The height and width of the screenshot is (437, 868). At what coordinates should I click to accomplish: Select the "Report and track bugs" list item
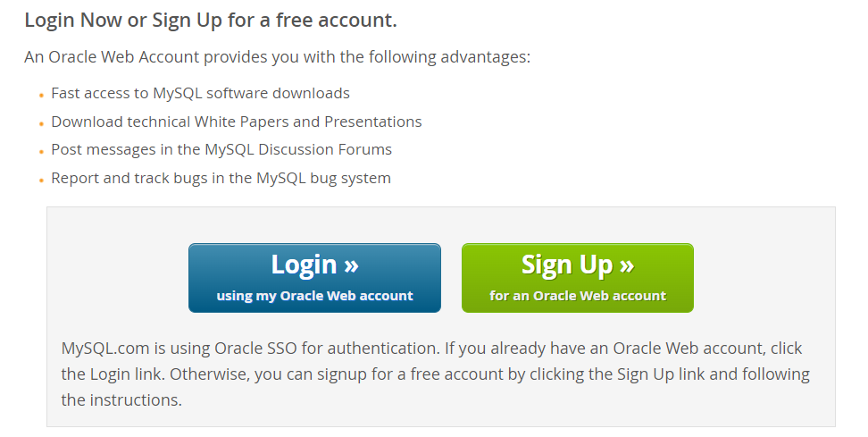(221, 178)
